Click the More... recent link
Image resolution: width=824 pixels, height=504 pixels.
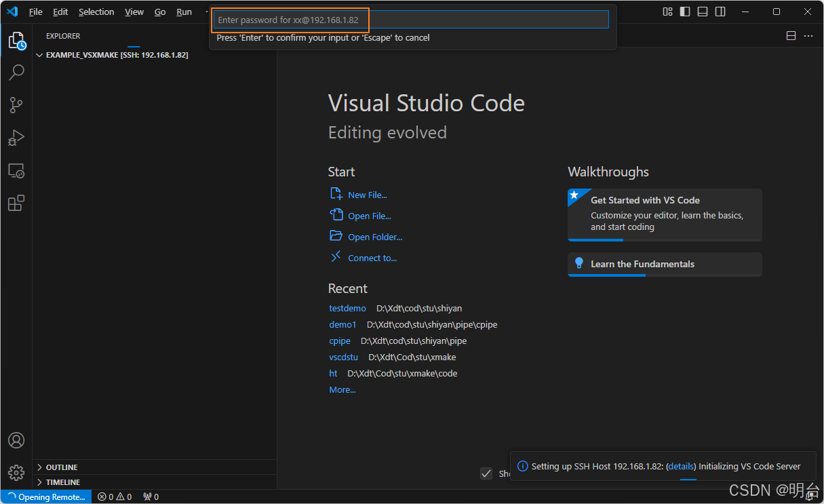click(342, 389)
